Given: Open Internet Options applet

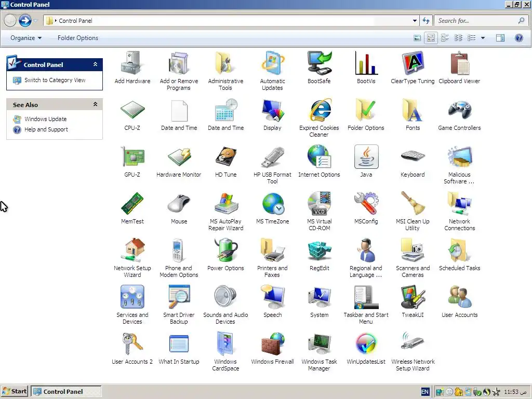Looking at the screenshot, I should click(319, 162).
